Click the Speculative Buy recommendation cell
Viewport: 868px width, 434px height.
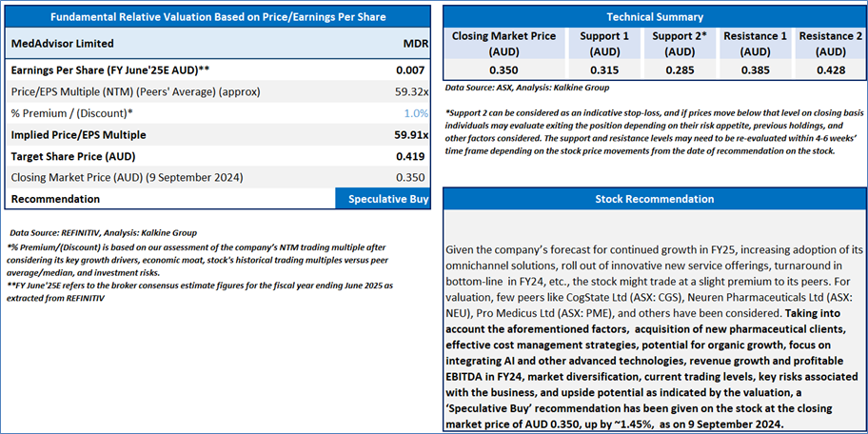[383, 199]
